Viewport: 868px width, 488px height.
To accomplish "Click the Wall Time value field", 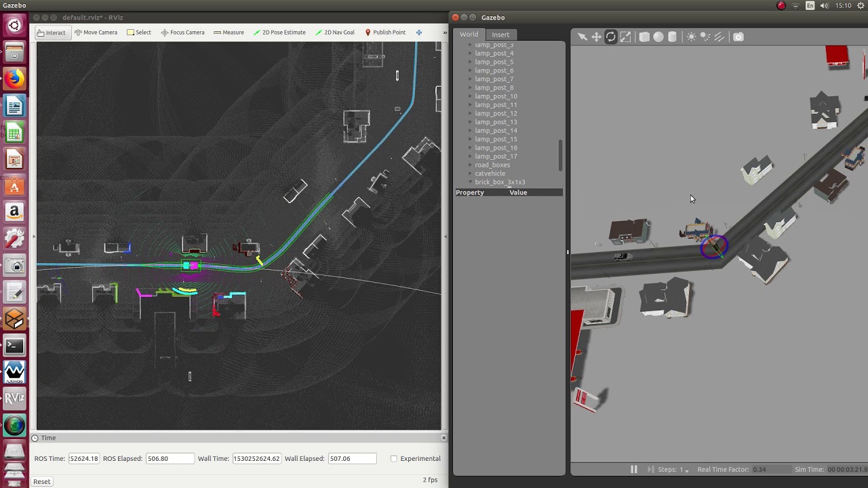I will [x=256, y=459].
